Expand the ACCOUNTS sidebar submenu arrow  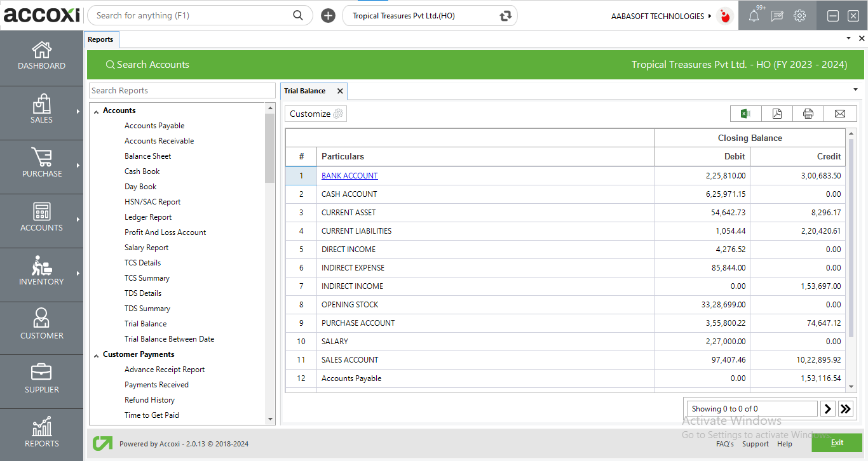[79, 220]
